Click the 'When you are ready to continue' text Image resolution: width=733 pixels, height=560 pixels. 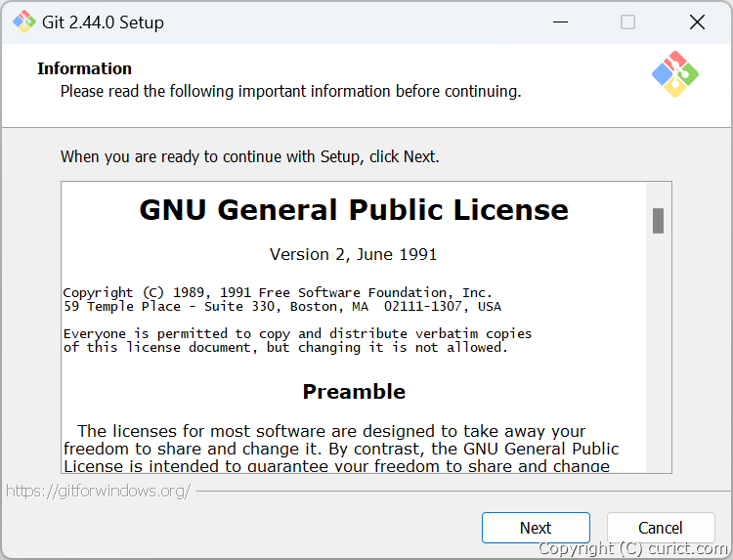(250, 156)
